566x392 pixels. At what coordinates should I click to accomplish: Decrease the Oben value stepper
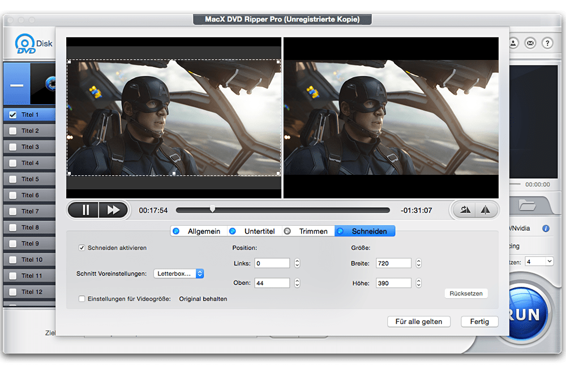click(297, 285)
